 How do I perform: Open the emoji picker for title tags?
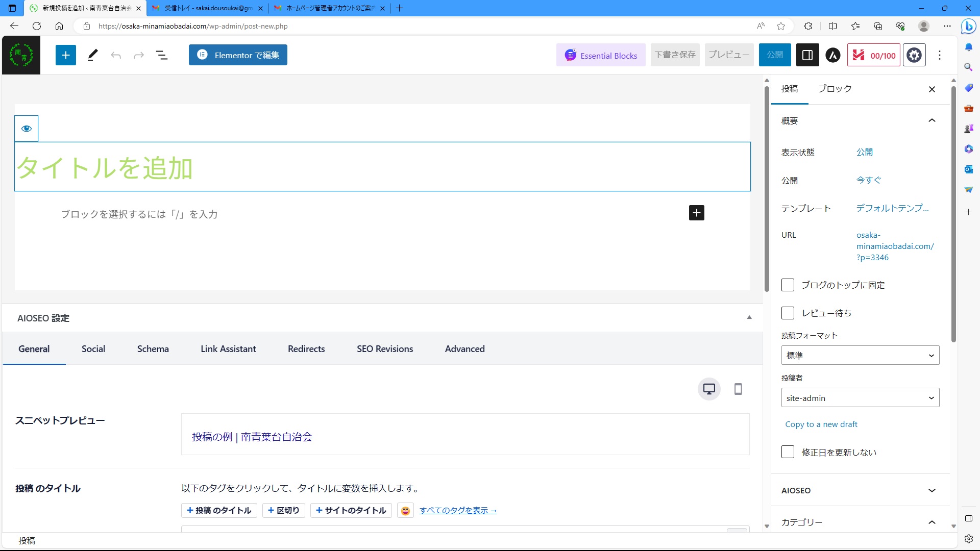[x=405, y=510]
